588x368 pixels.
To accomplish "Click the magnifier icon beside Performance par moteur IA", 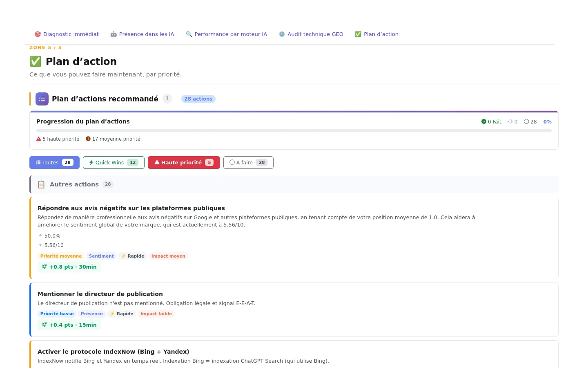I will (x=189, y=34).
